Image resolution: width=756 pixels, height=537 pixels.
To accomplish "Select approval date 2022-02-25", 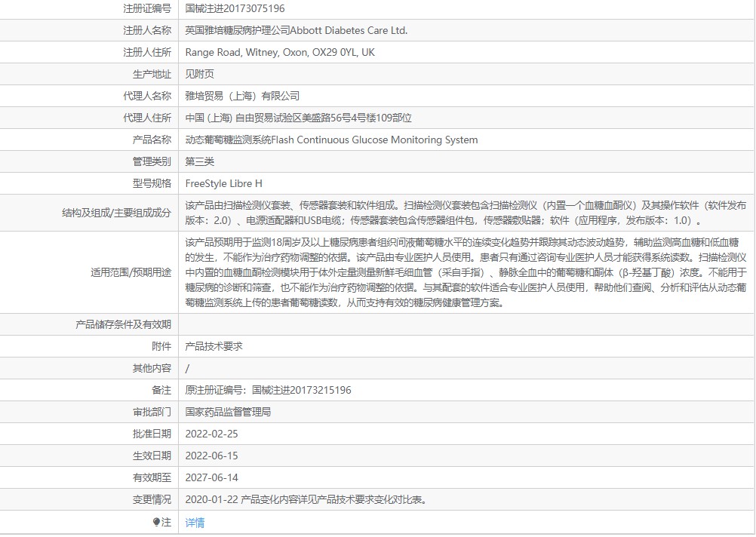I will click(x=212, y=434).
